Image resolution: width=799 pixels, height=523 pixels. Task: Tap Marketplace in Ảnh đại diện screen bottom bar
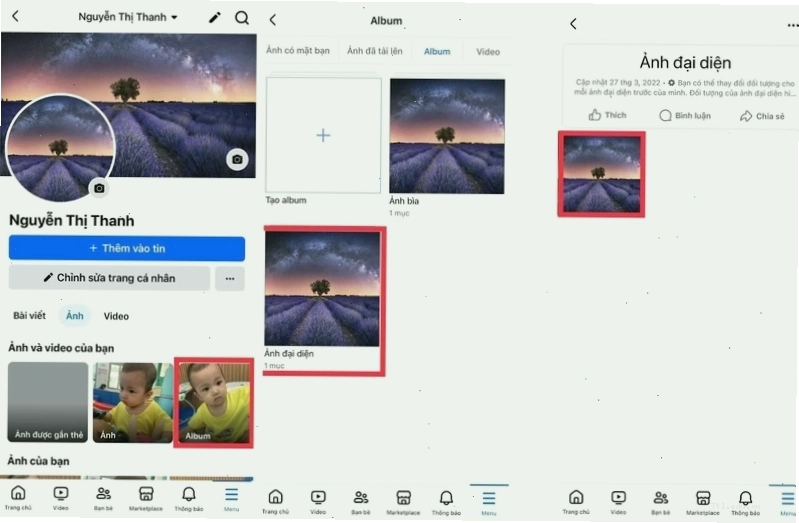[703, 502]
